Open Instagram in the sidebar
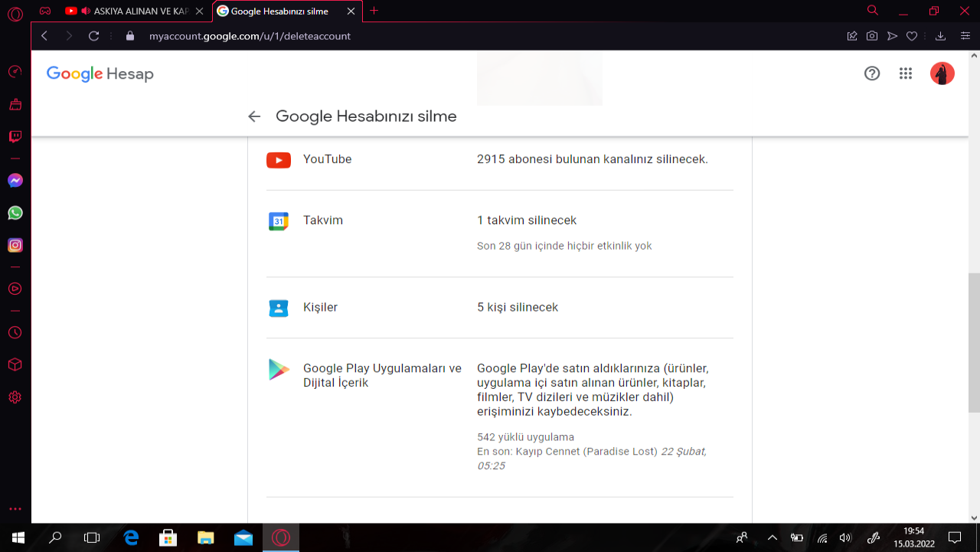Screen dimensions: 980x552 coord(15,245)
